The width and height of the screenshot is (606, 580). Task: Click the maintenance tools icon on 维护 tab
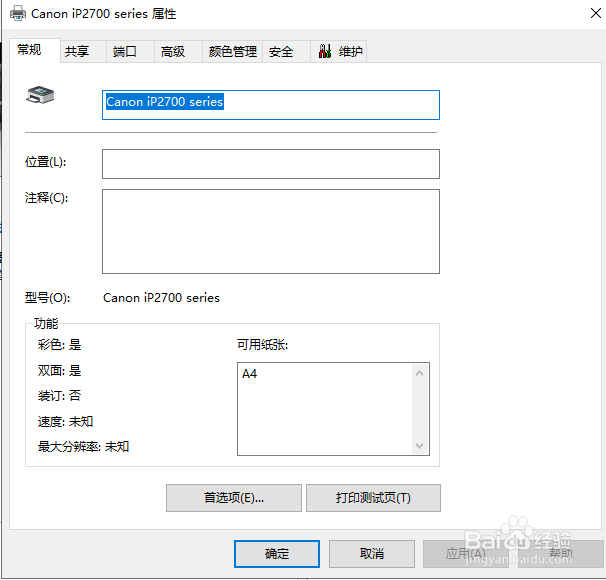325,51
